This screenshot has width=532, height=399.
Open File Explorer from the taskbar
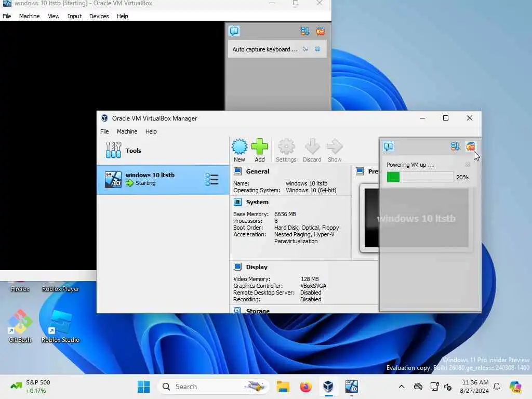(283, 387)
